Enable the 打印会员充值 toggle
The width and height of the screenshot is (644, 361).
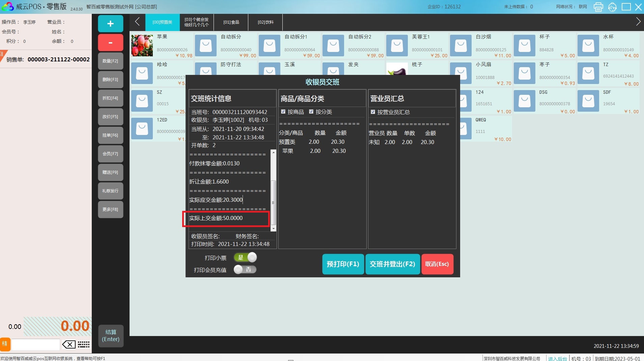(x=245, y=269)
